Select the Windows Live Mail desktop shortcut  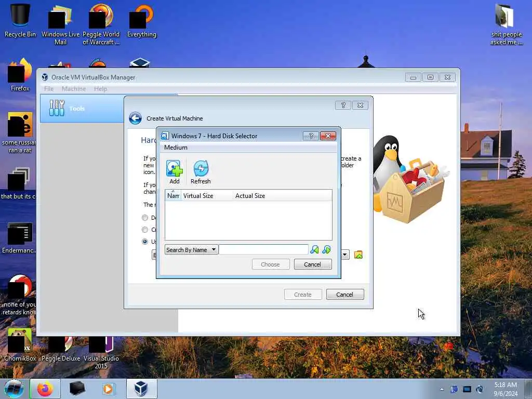pos(60,25)
